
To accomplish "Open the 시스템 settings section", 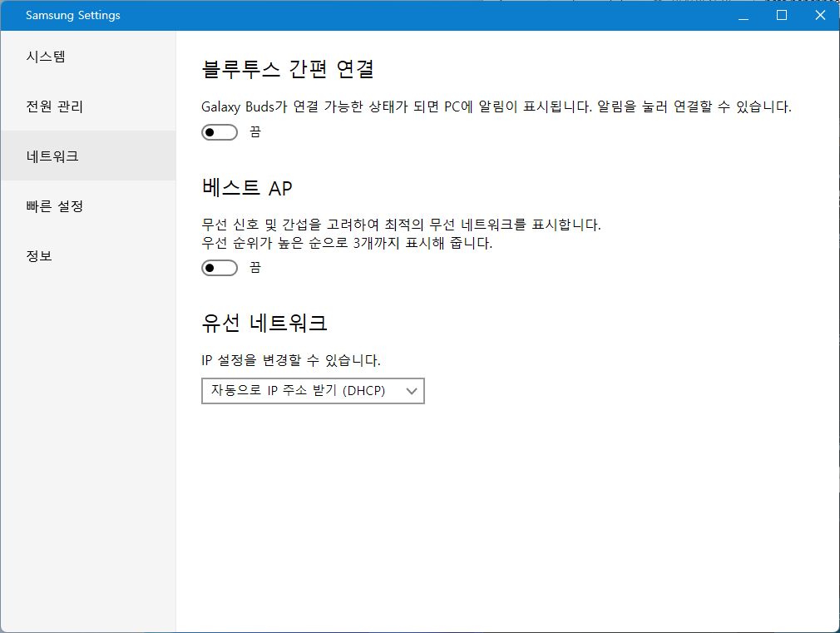I will 46,57.
